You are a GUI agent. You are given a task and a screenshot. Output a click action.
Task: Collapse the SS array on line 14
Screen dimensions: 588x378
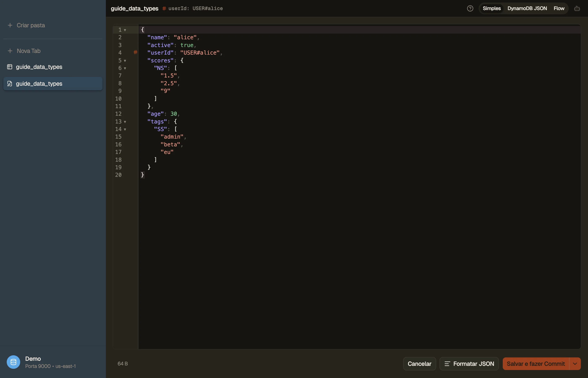125,129
